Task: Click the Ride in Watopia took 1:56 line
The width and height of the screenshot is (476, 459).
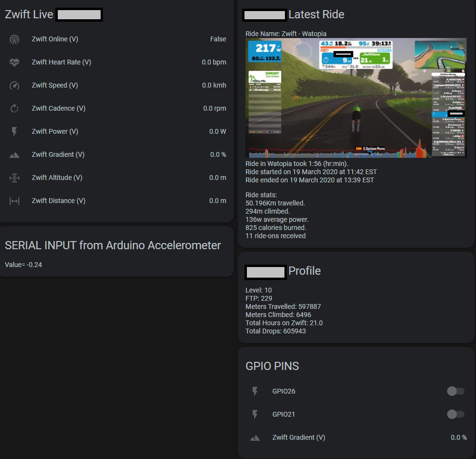Action: point(297,164)
